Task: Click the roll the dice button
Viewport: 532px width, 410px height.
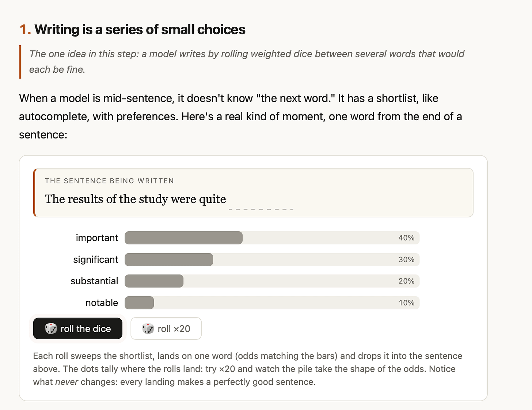Action: click(x=78, y=329)
